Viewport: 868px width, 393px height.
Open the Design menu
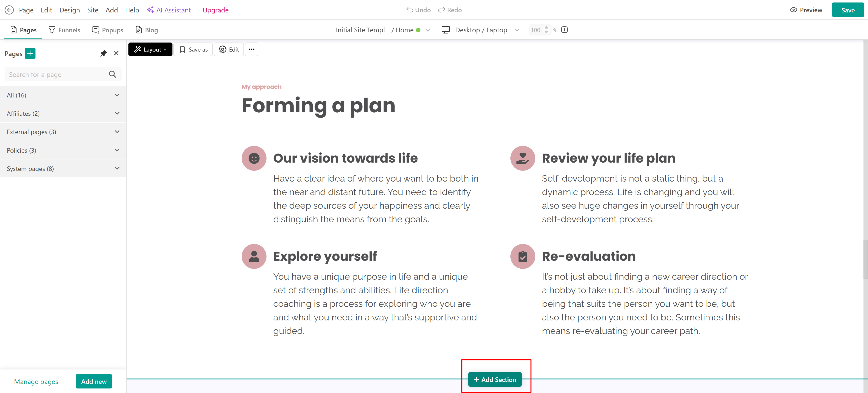[x=69, y=10]
